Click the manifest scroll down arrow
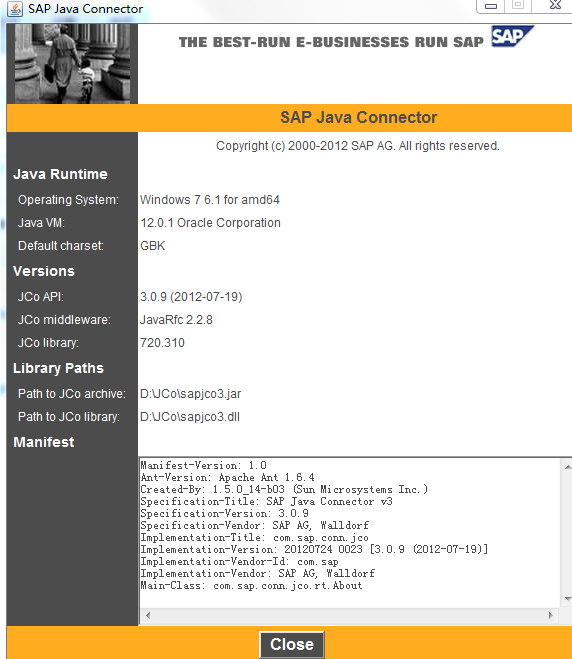The height and width of the screenshot is (659, 572). tap(567, 598)
